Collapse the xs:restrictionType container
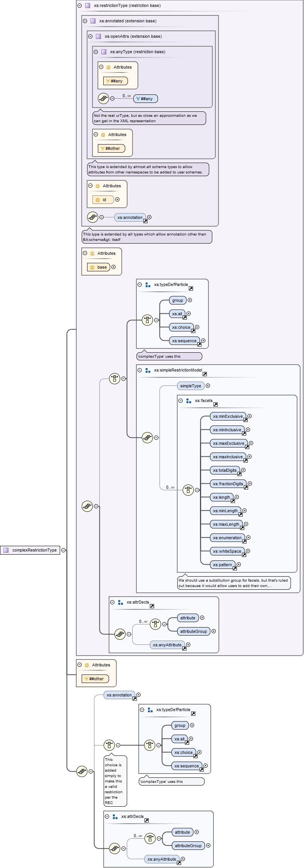This screenshot has height=868, width=304. tap(80, 5)
